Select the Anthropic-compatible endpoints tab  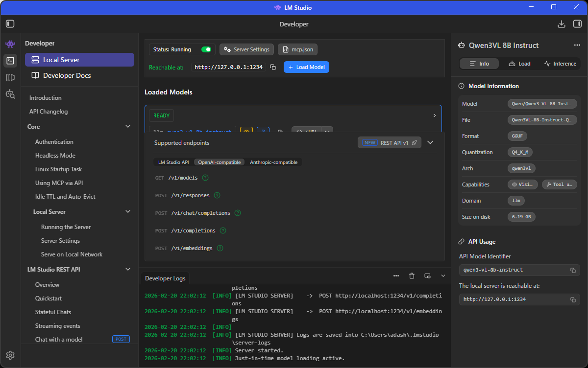click(273, 162)
